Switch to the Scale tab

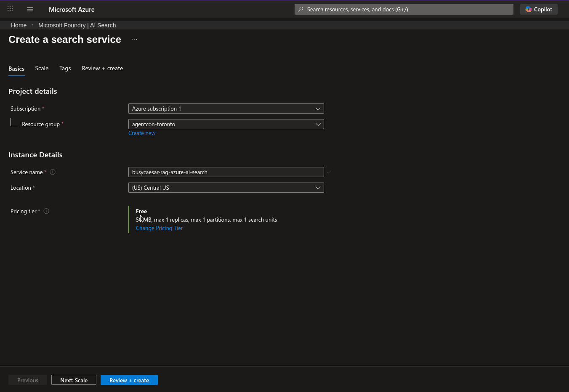click(x=42, y=68)
